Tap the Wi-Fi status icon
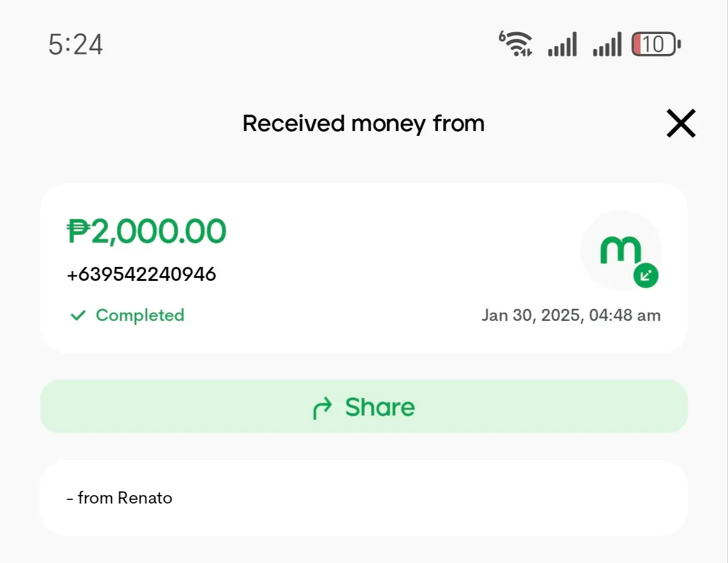The width and height of the screenshot is (728, 563). [516, 44]
